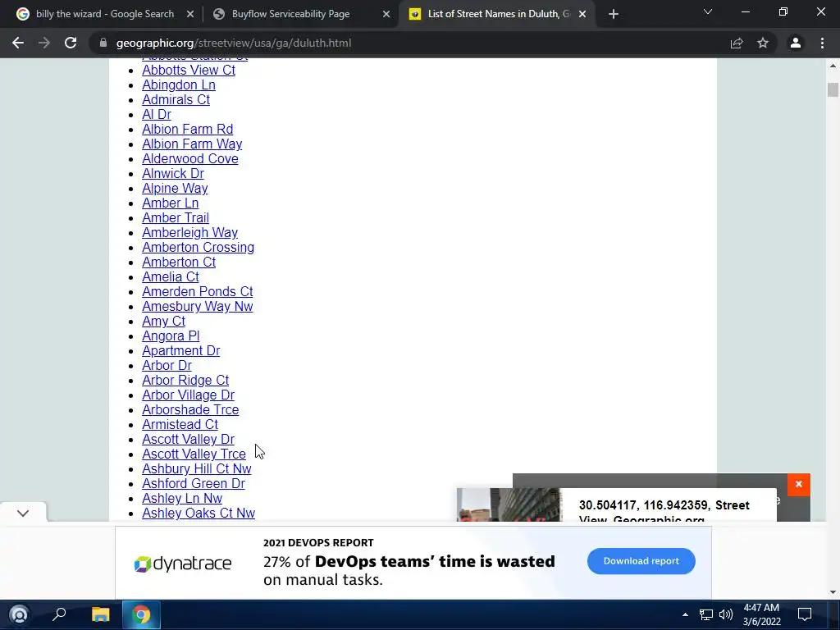This screenshot has width=840, height=630.
Task: Open the Abingdon Ln link
Action: click(x=178, y=84)
